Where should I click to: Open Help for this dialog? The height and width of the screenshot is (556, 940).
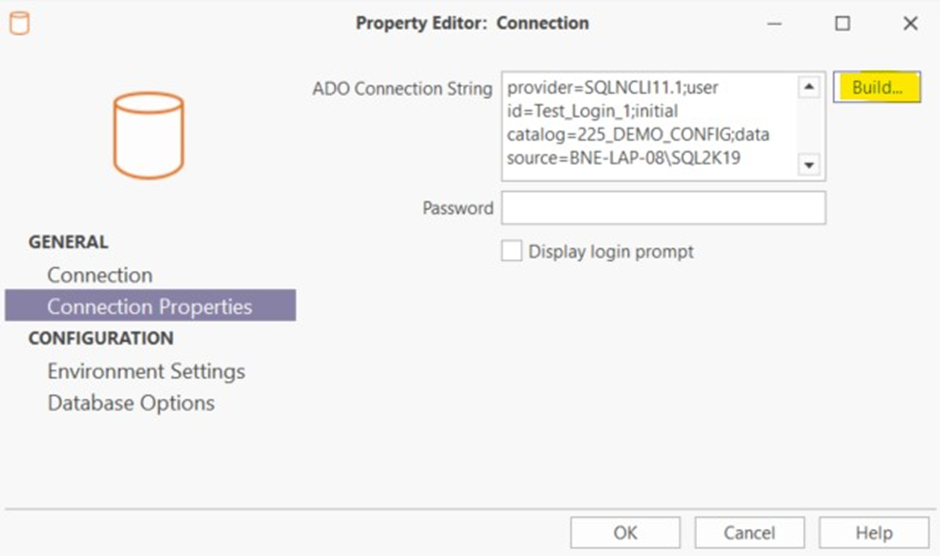coord(874,533)
